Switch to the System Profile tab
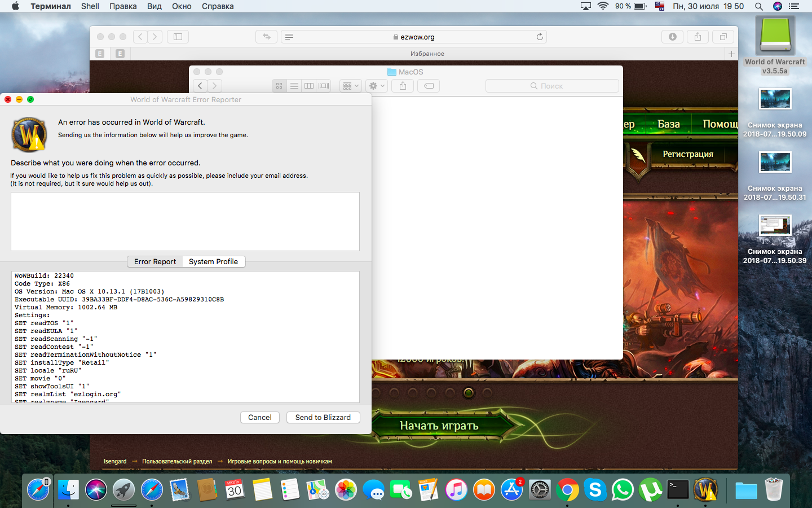This screenshot has width=812, height=508. pyautogui.click(x=213, y=261)
